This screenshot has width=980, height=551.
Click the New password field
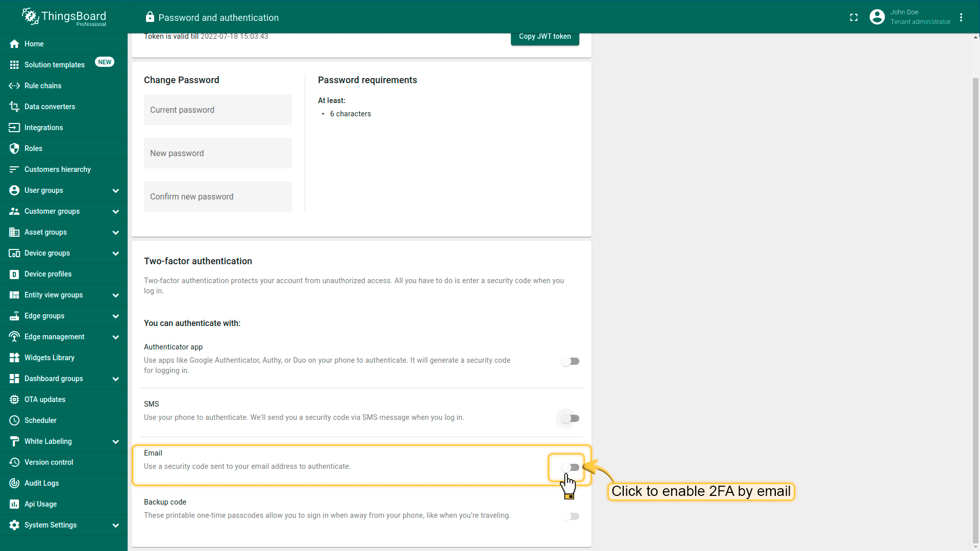[x=218, y=153]
